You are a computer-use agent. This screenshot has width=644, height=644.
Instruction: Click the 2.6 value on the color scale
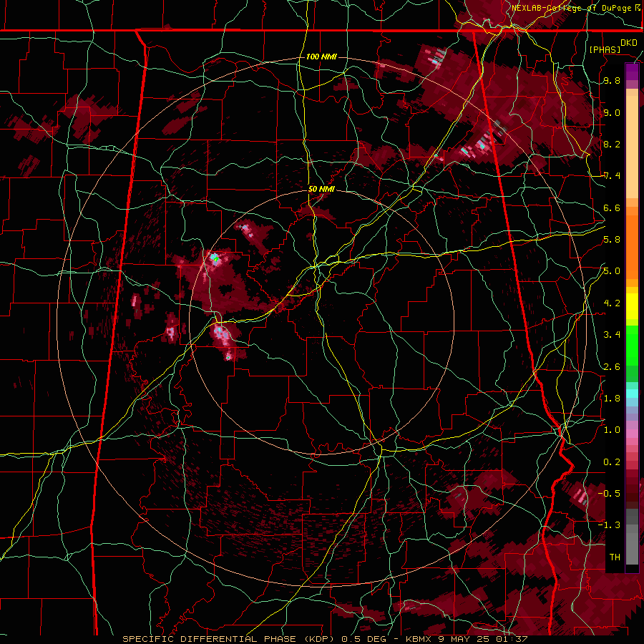612,367
